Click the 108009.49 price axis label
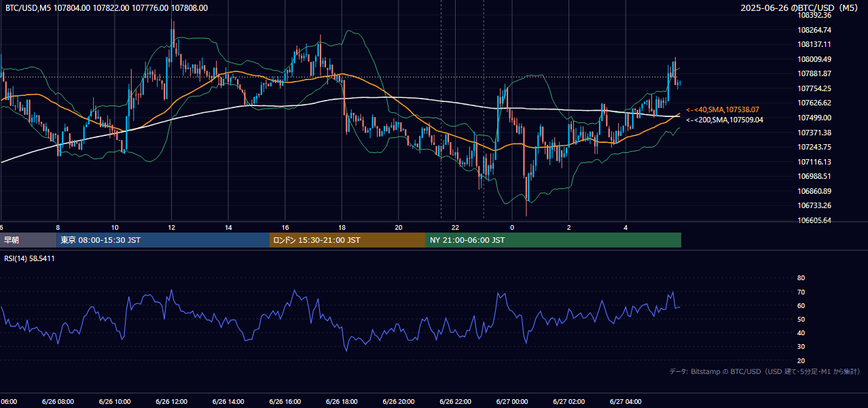868x408 pixels. coord(814,59)
